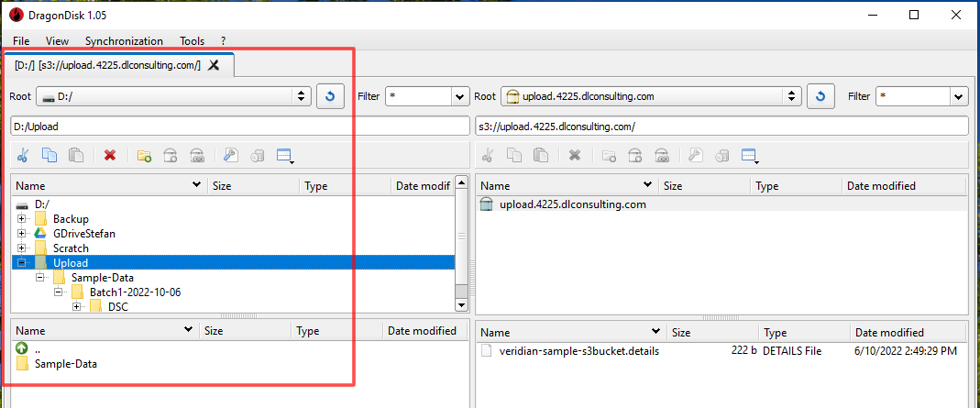Image resolution: width=980 pixels, height=408 pixels.
Task: Open the File menu
Action: [21, 40]
